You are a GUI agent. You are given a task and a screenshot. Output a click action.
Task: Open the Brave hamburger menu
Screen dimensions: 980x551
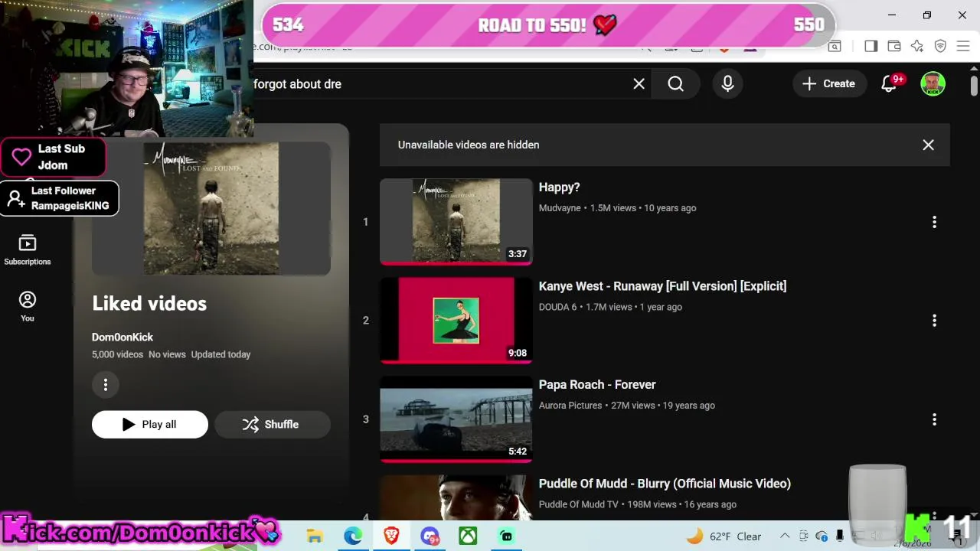963,47
